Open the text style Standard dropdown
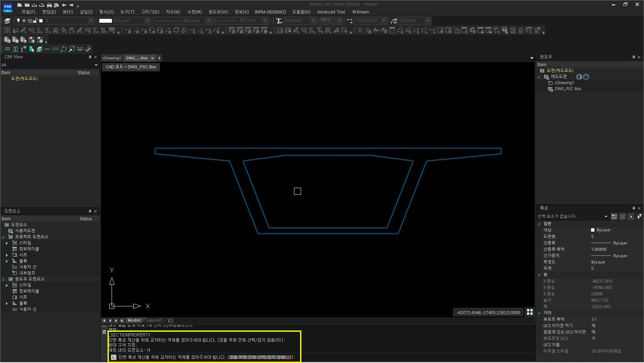Screen dimensions: 644x363 click(313, 21)
